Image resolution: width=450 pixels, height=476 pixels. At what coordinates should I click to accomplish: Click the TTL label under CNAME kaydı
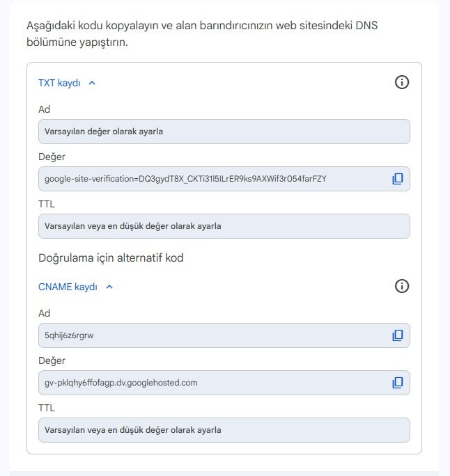click(x=47, y=408)
